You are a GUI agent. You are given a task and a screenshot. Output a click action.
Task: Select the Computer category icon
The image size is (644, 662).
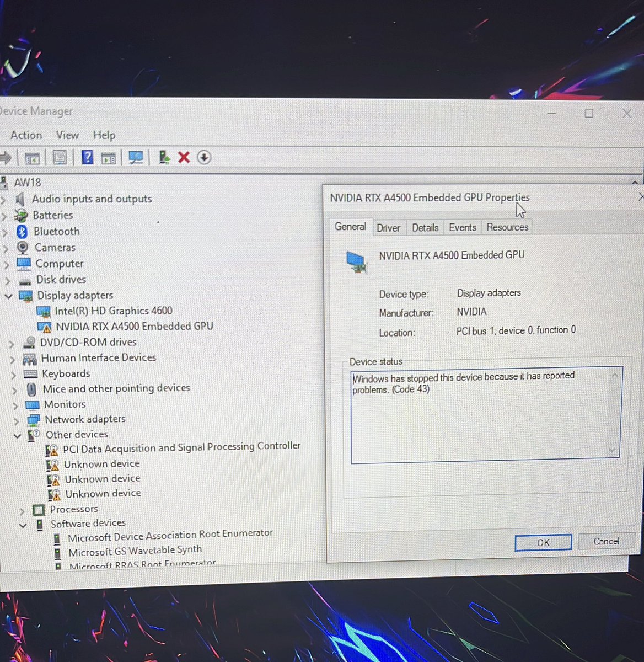tap(24, 263)
